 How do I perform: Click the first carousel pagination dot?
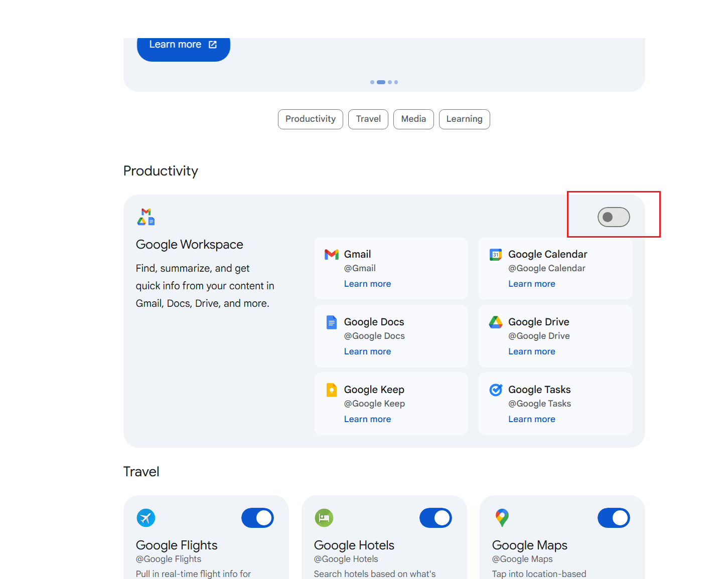[x=372, y=82]
